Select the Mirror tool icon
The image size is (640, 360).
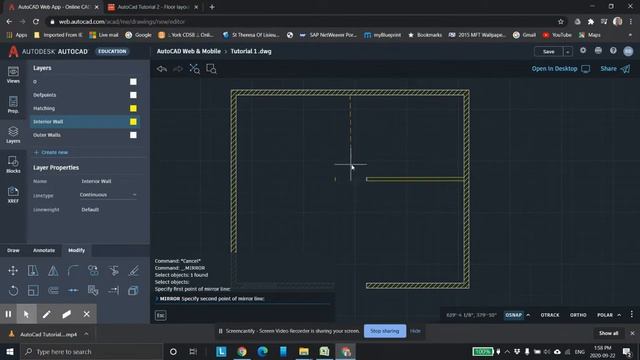pyautogui.click(x=53, y=271)
